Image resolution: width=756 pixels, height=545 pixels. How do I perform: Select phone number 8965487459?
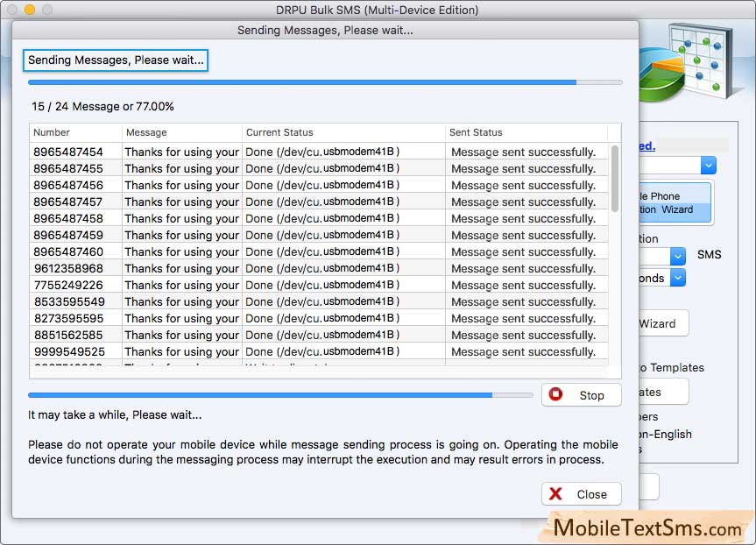click(x=68, y=235)
